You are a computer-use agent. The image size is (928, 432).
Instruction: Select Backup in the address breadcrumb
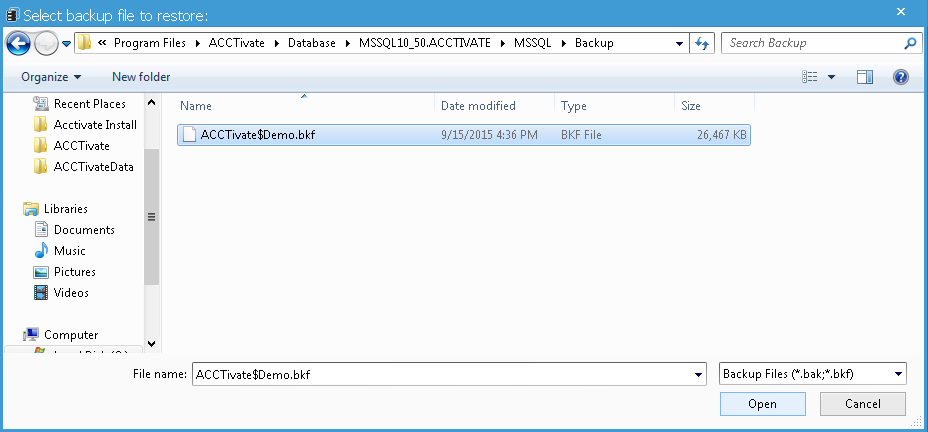(x=594, y=43)
